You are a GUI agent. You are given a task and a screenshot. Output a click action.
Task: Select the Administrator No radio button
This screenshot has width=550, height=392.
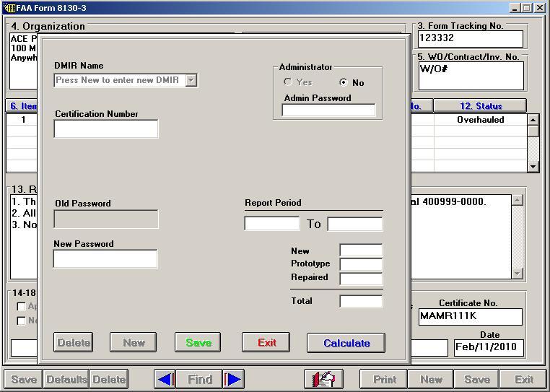pyautogui.click(x=344, y=82)
